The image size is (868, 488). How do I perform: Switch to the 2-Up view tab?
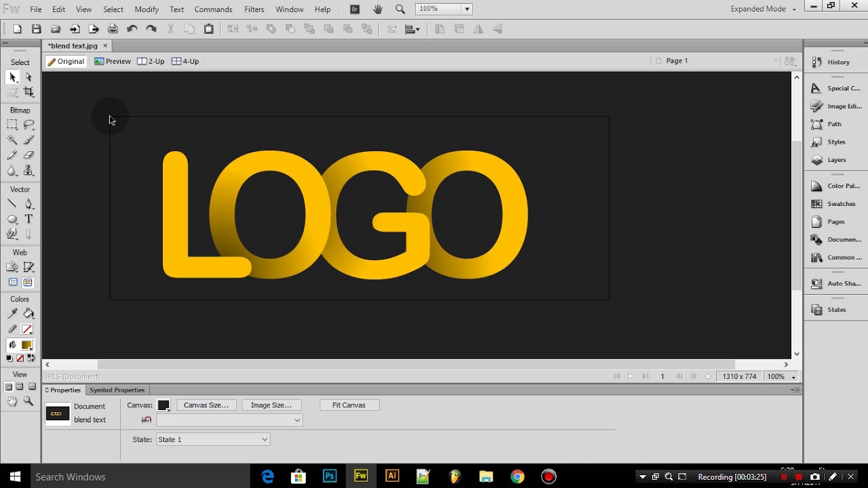(151, 61)
